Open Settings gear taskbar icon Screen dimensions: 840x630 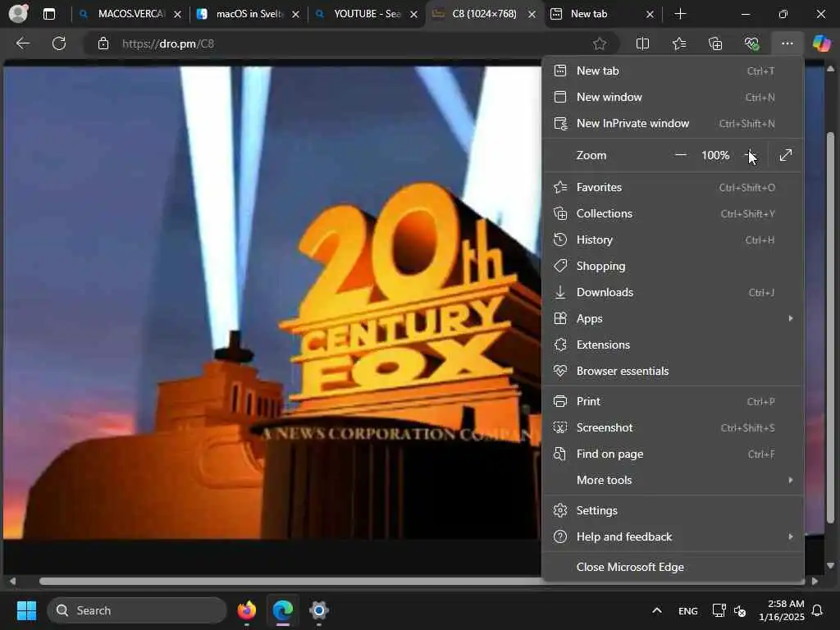(x=319, y=610)
